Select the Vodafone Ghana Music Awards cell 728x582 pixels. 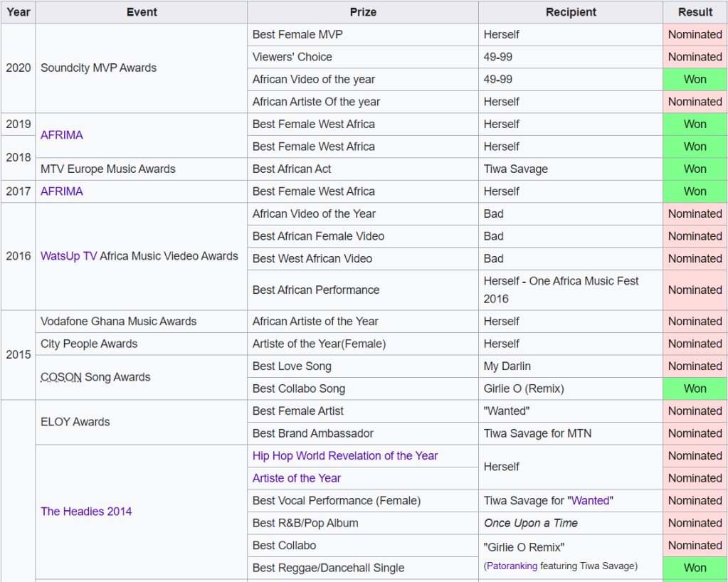[118, 322]
